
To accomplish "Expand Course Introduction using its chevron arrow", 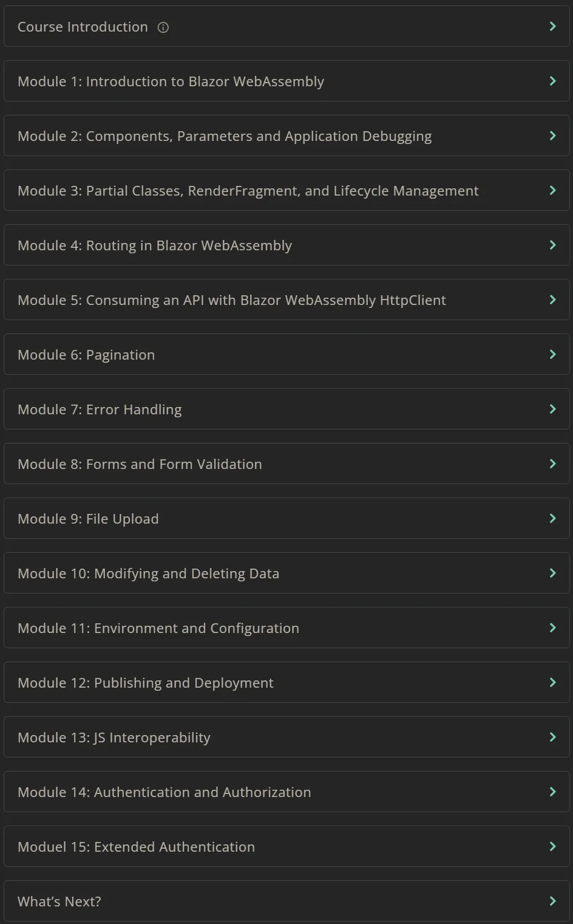I will coord(552,26).
